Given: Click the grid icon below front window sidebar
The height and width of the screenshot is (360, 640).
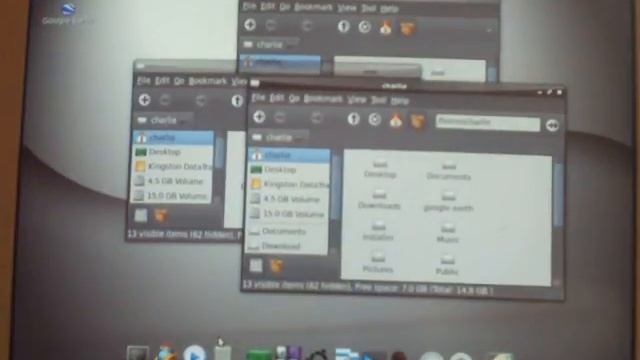Looking at the screenshot, I should tap(256, 265).
